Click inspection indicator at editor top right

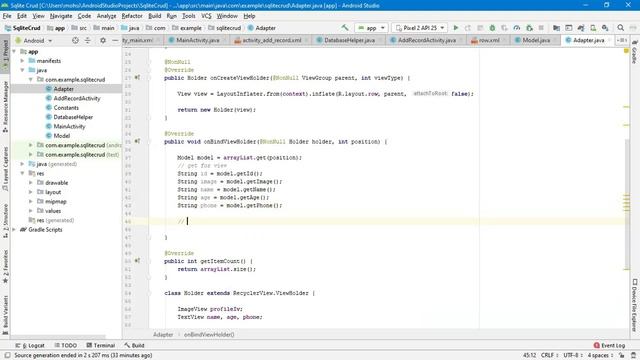[x=626, y=51]
